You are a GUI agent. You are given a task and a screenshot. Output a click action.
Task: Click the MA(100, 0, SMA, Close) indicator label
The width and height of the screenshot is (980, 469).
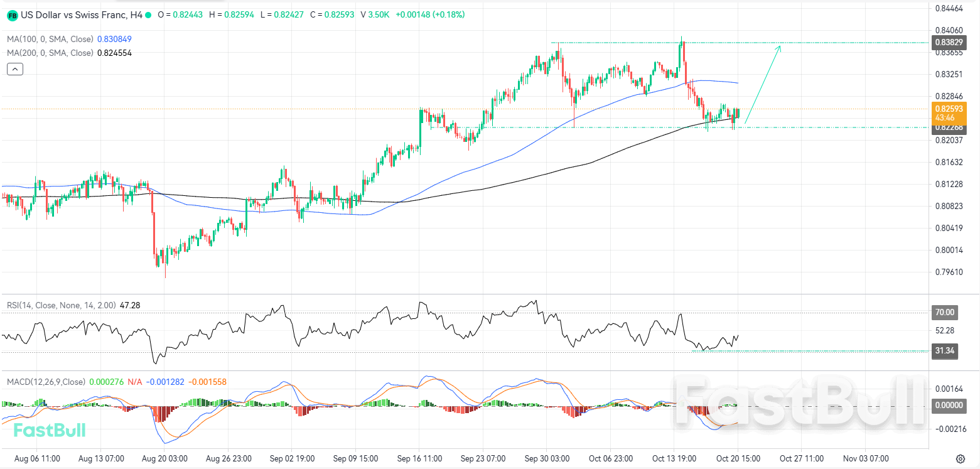coord(51,39)
